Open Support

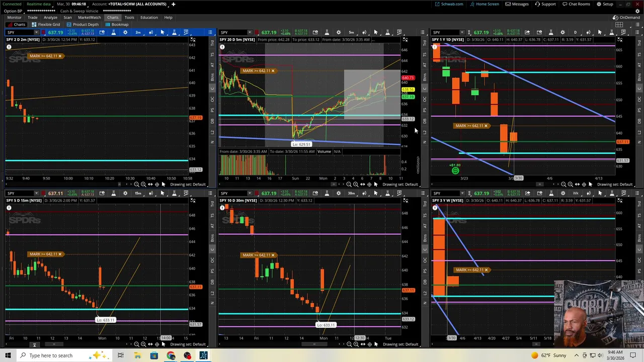point(545,4)
